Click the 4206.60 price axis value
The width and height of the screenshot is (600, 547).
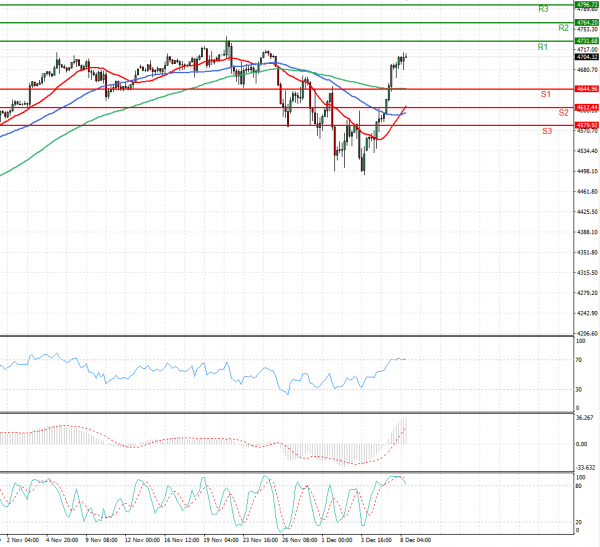(587, 333)
